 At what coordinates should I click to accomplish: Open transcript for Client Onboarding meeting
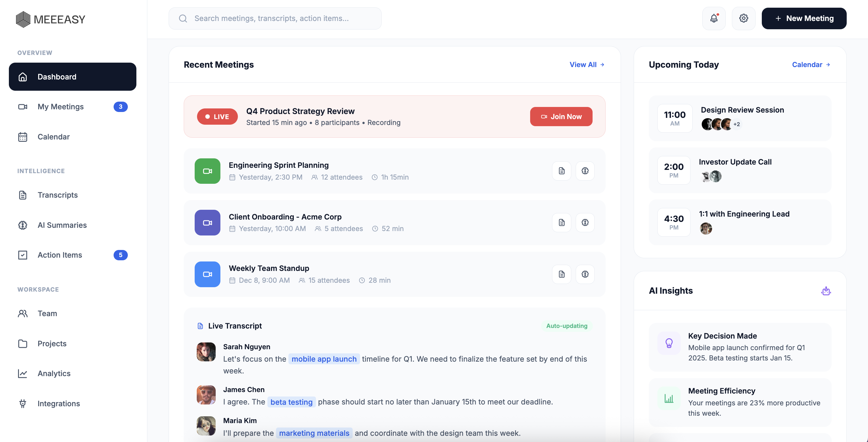pyautogui.click(x=561, y=222)
